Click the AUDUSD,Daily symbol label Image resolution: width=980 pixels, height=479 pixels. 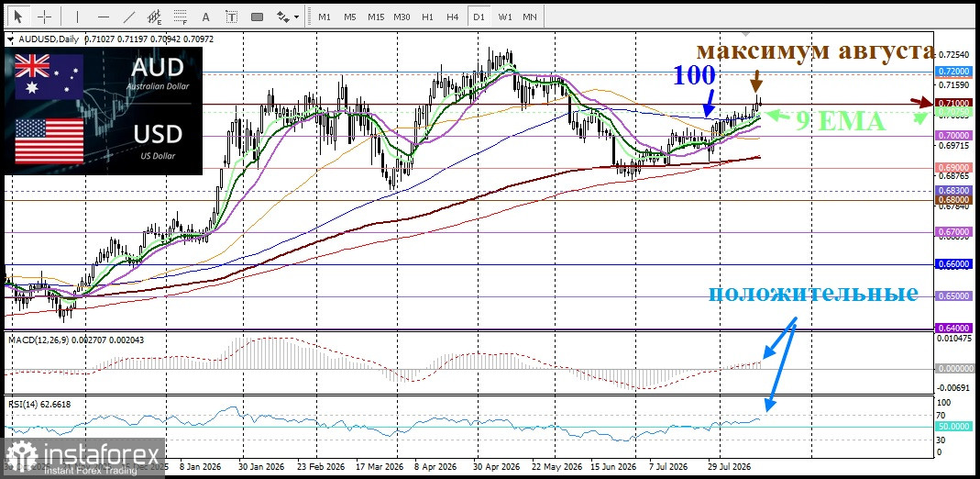49,39
